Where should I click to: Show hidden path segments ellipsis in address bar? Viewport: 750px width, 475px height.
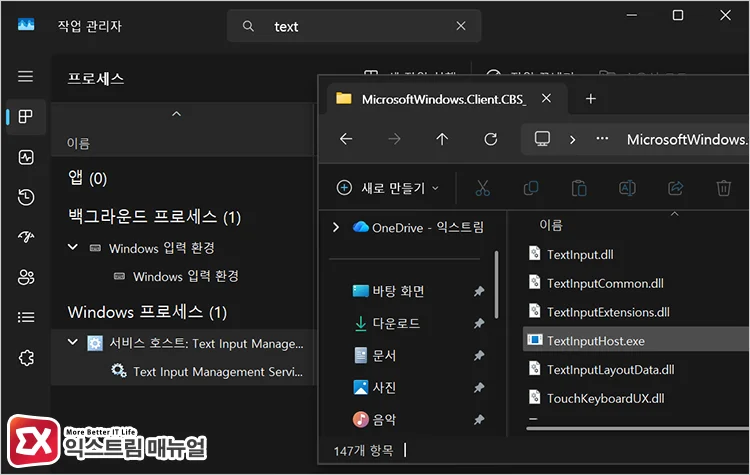tap(602, 139)
